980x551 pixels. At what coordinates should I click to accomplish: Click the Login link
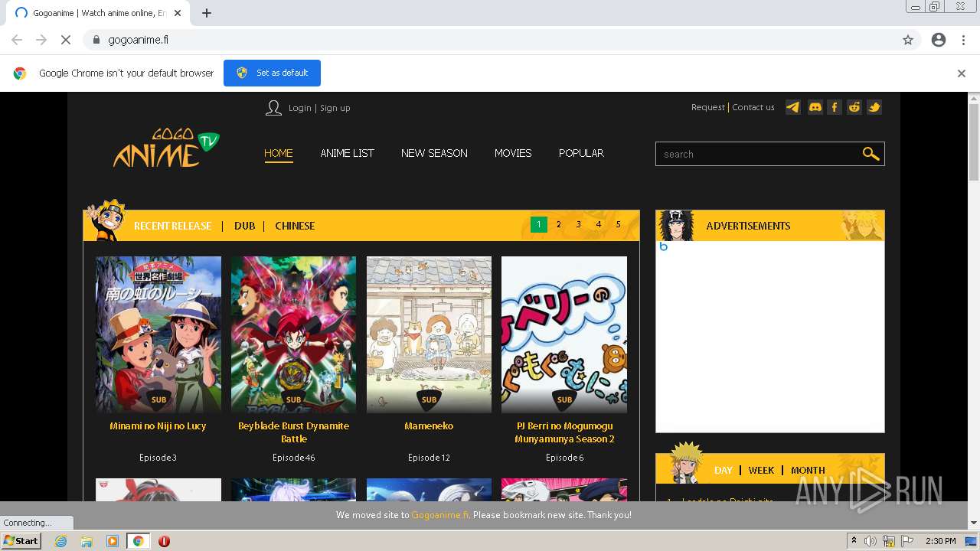coord(299,108)
